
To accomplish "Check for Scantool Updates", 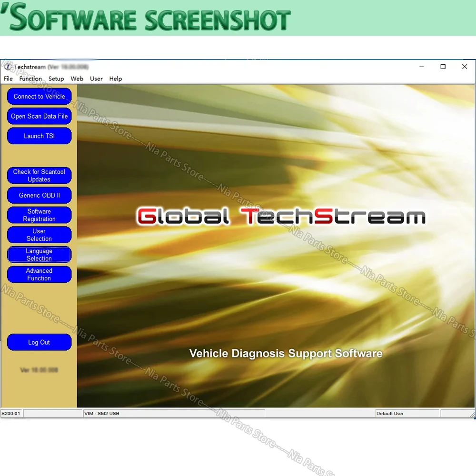I will pyautogui.click(x=39, y=175).
